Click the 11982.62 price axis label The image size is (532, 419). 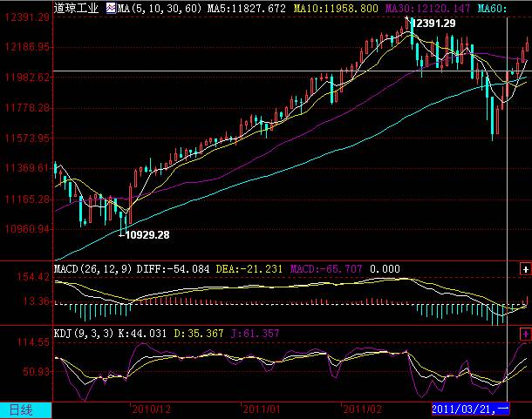click(27, 78)
